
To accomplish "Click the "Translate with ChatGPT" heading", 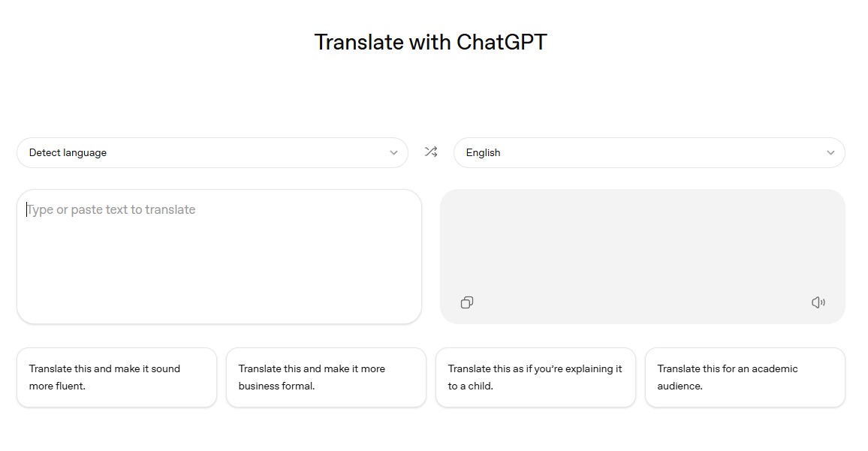I will (x=430, y=42).
